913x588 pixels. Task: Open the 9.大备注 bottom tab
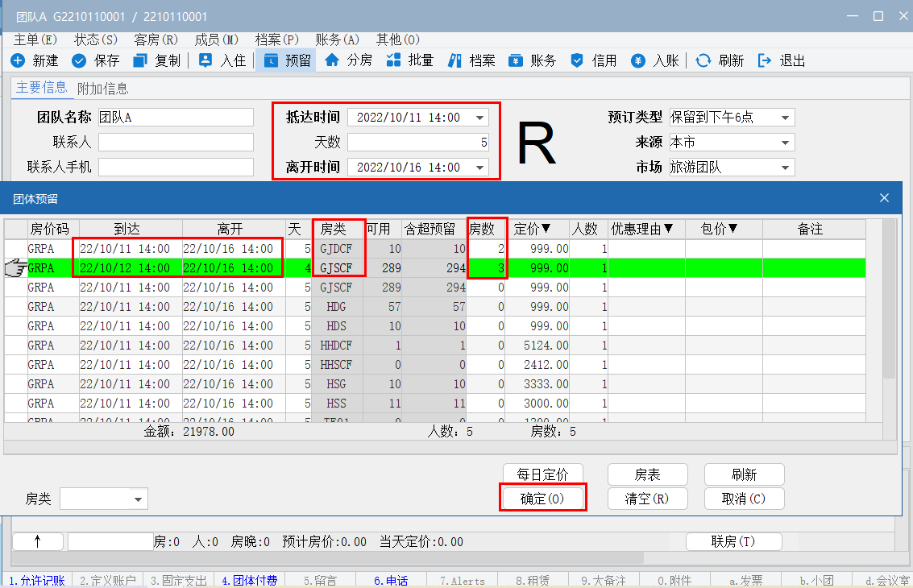604,581
